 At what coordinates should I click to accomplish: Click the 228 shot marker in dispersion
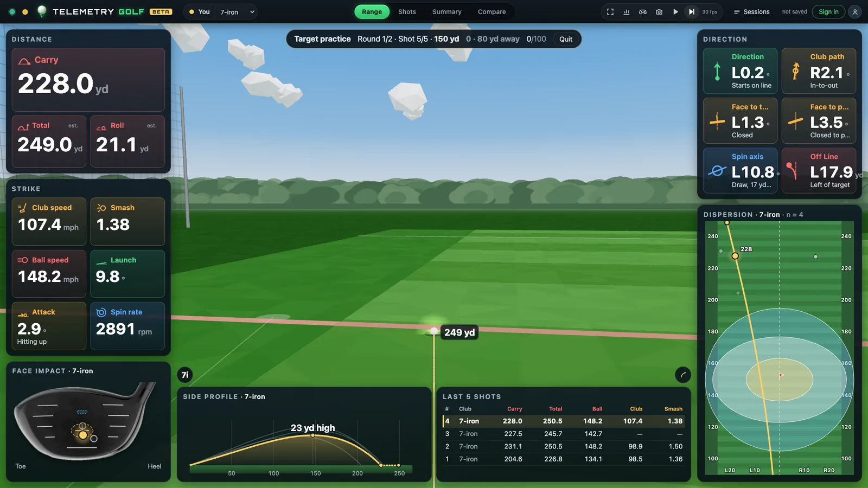point(735,256)
